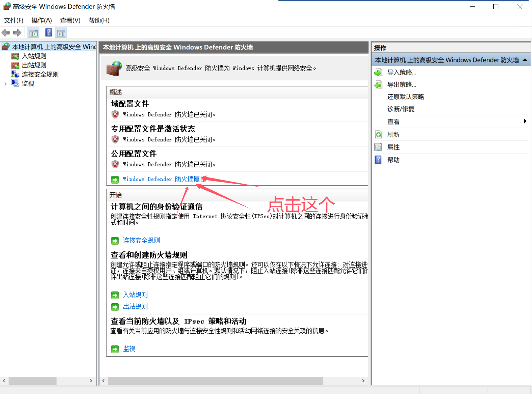
Task: Expand the 监视 tree node chevron
Action: [5, 84]
